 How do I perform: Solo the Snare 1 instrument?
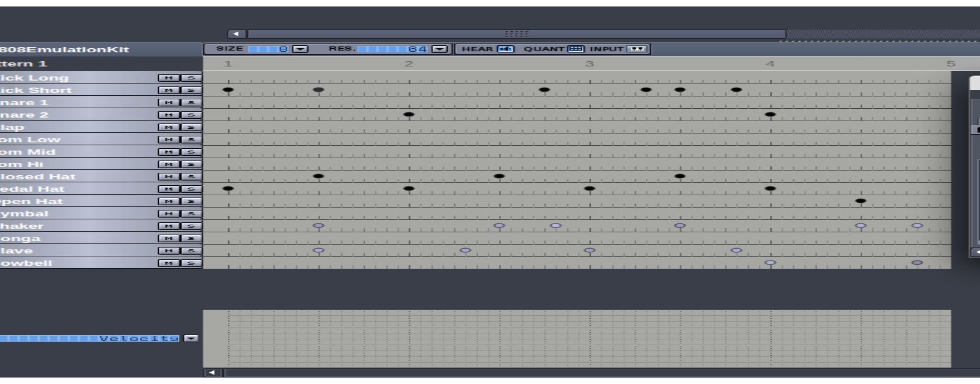coord(191,102)
